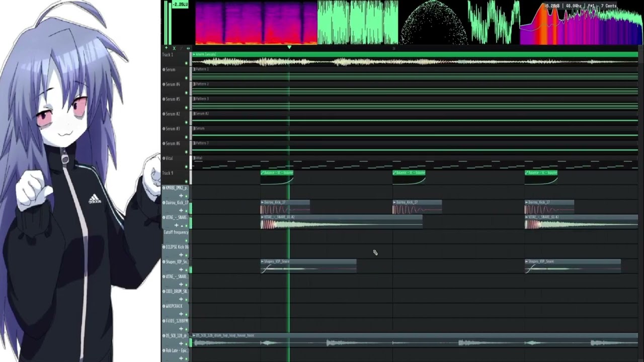This screenshot has height=362, width=644.
Task: Click the circle icon beside Serum #2
Action: point(164,114)
